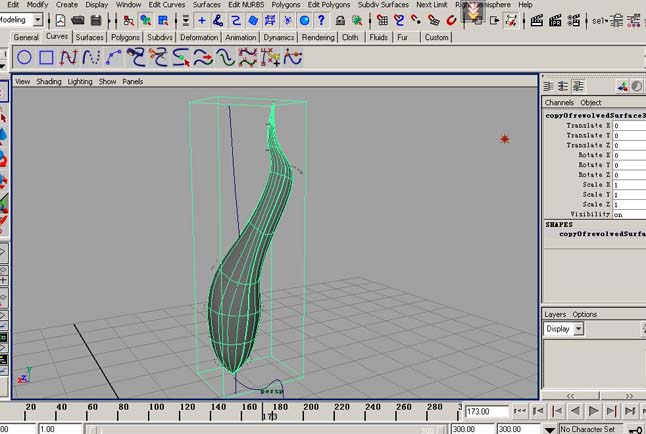Toggle the Handles selection mask plus icon
Screen dimensions: 646x434
pos(201,20)
